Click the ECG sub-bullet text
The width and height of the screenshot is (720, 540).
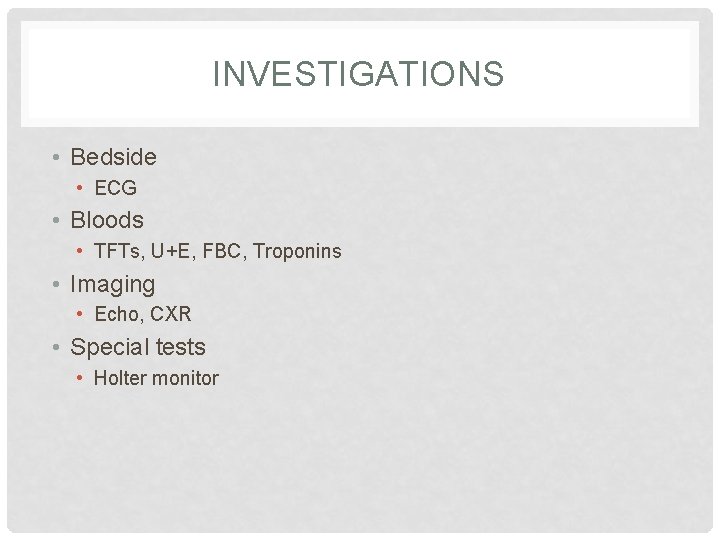point(115,188)
